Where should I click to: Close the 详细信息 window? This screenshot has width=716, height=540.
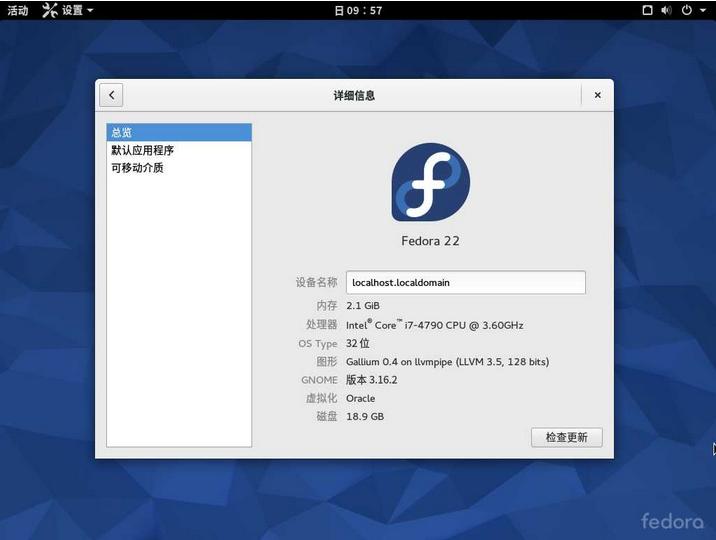(597, 95)
